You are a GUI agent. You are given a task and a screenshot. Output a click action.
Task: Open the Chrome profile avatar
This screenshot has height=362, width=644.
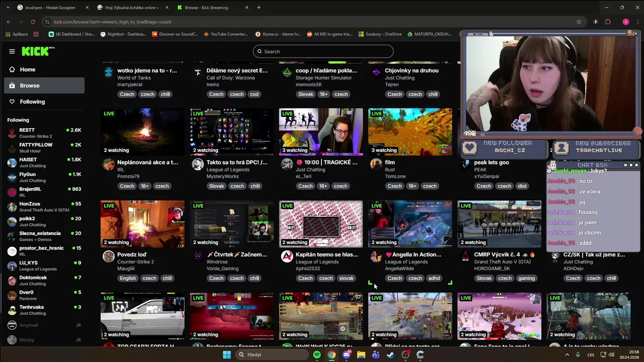(625, 22)
